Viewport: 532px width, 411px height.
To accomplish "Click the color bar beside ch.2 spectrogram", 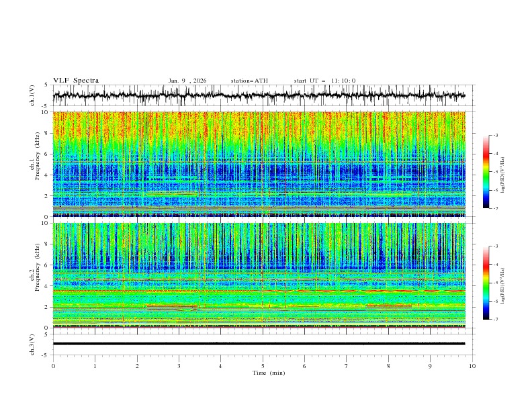I will 486,283.
